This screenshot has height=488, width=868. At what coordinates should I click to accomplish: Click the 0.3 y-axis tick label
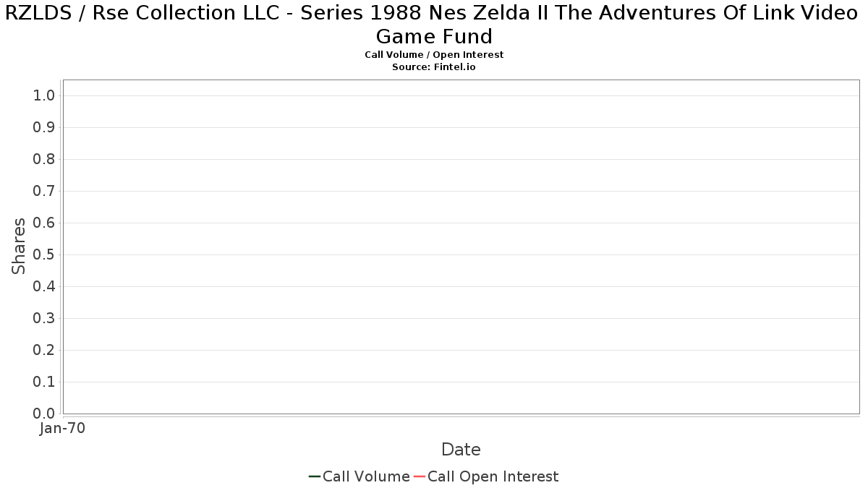coord(45,319)
